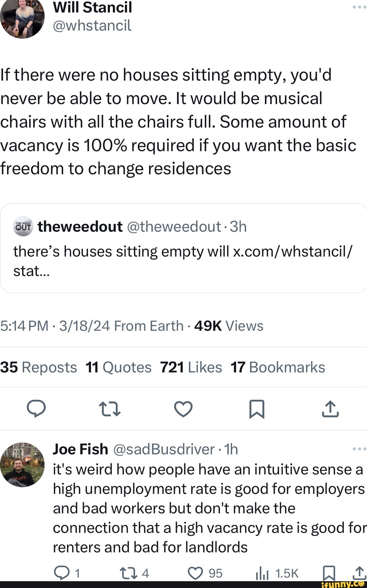This screenshot has width=367, height=588.
Task: Like Will Stancil's tweet
Action: click(x=183, y=408)
